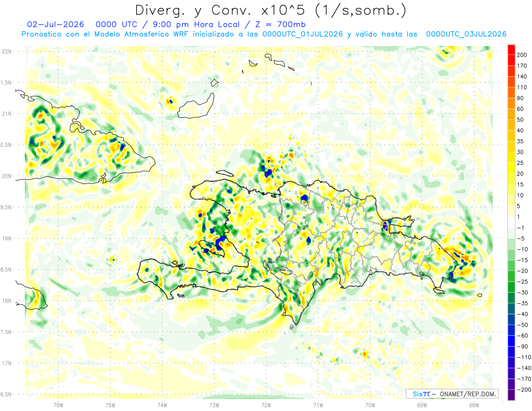The width and height of the screenshot is (532, 411).
Task: Click the red color bar segment above 200
Action: click(x=511, y=50)
